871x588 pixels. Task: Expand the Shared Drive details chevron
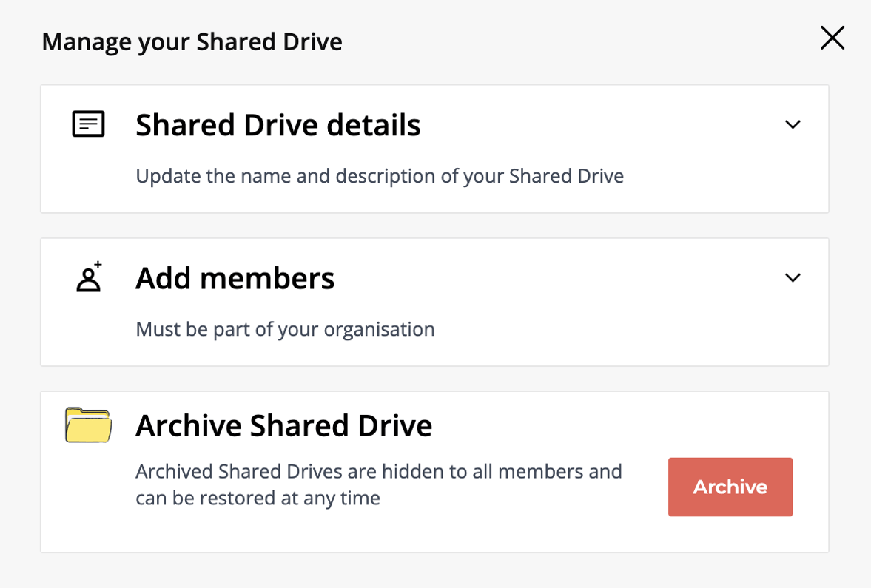point(793,124)
